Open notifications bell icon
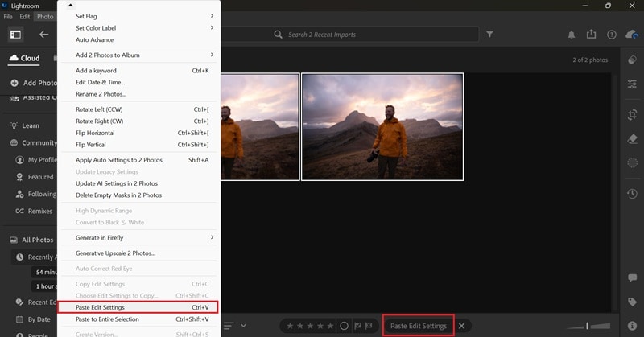 click(571, 35)
